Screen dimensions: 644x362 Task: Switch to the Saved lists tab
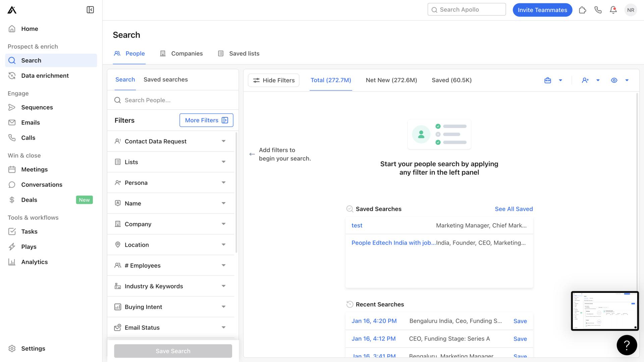(x=238, y=54)
